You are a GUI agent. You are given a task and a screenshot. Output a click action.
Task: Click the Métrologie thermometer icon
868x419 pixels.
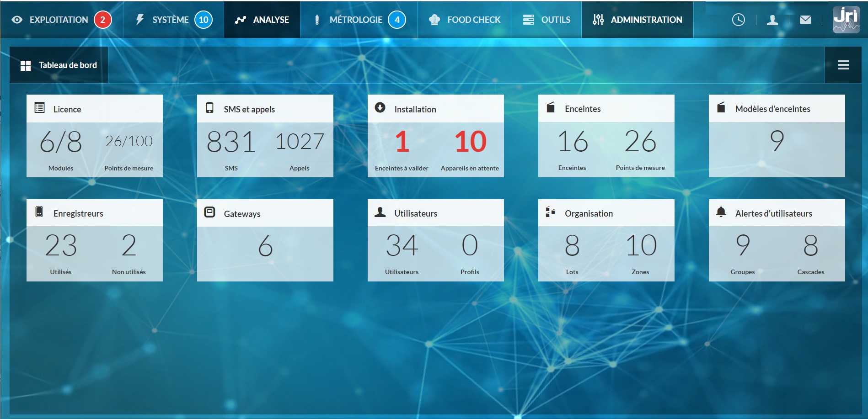click(317, 20)
